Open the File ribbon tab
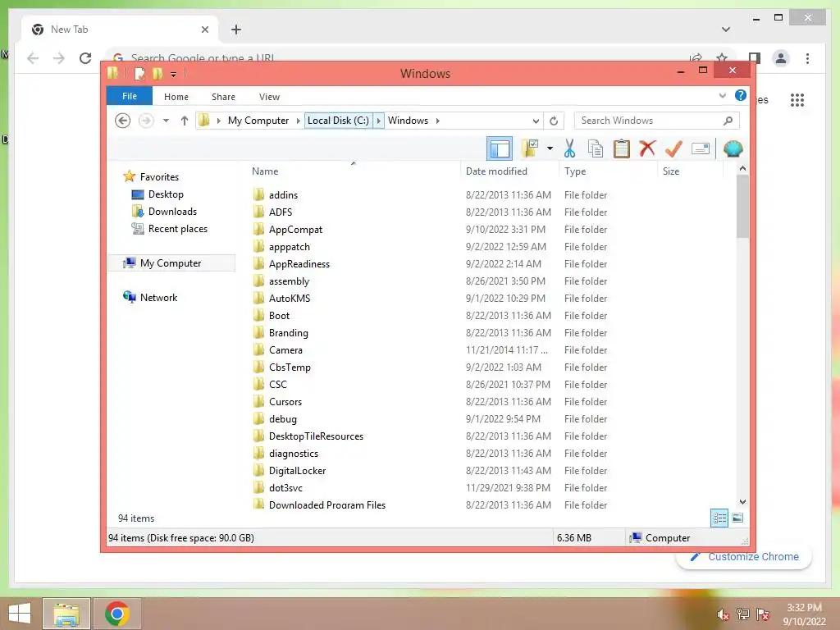The height and width of the screenshot is (630, 840). tap(129, 96)
